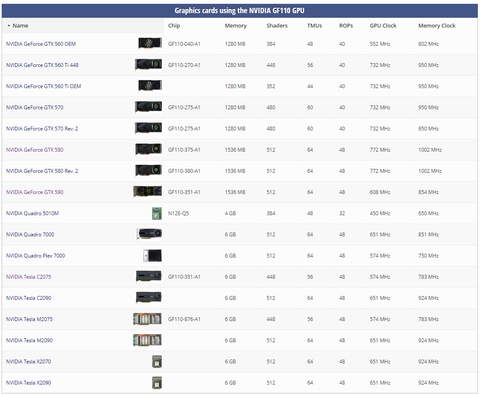This screenshot has width=480, height=396.
Task: Sort by the TMUs column header
Action: coord(314,26)
